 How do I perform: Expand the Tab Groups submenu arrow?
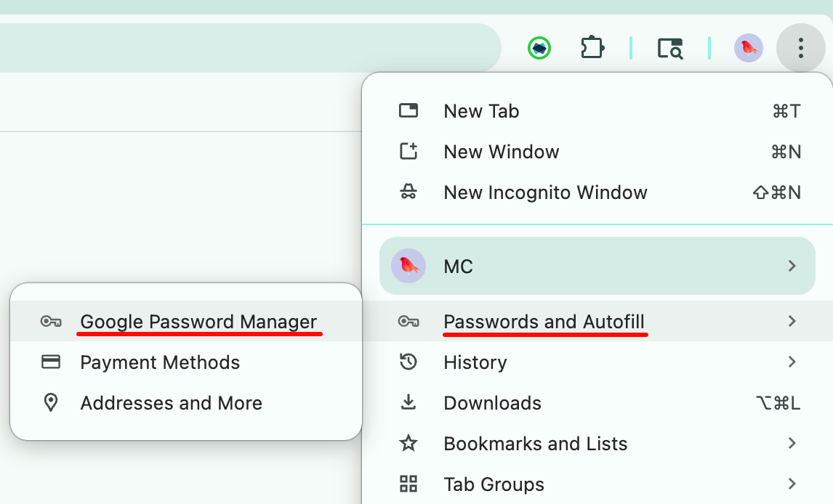[792, 484]
